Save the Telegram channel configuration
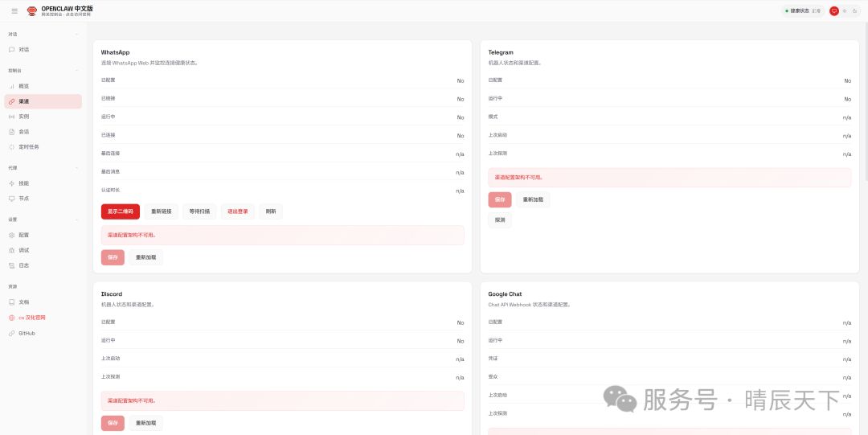 [x=500, y=200]
